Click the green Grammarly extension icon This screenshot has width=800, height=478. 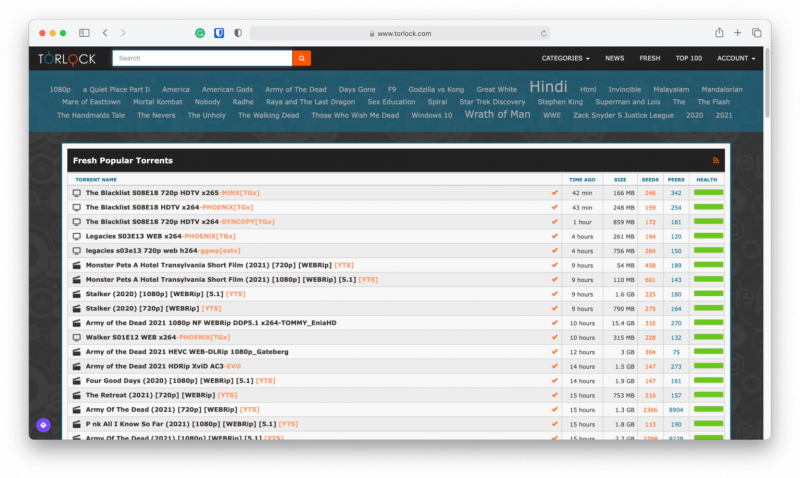pyautogui.click(x=200, y=33)
